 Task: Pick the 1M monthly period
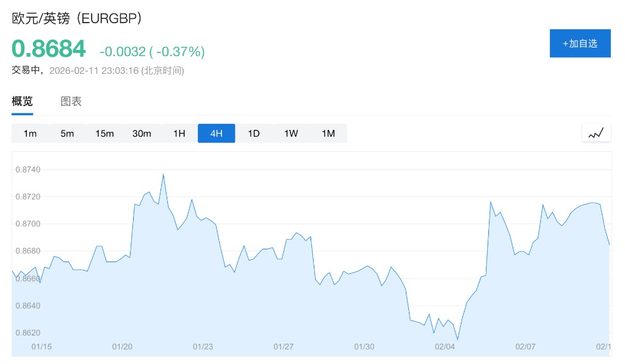tap(328, 134)
